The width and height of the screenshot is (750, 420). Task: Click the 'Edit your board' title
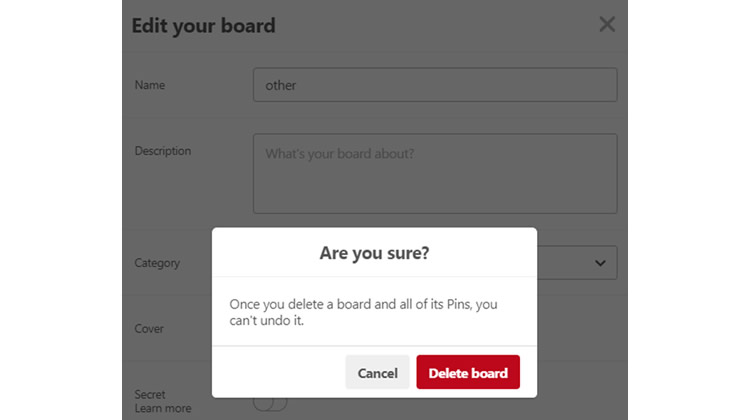coord(203,25)
